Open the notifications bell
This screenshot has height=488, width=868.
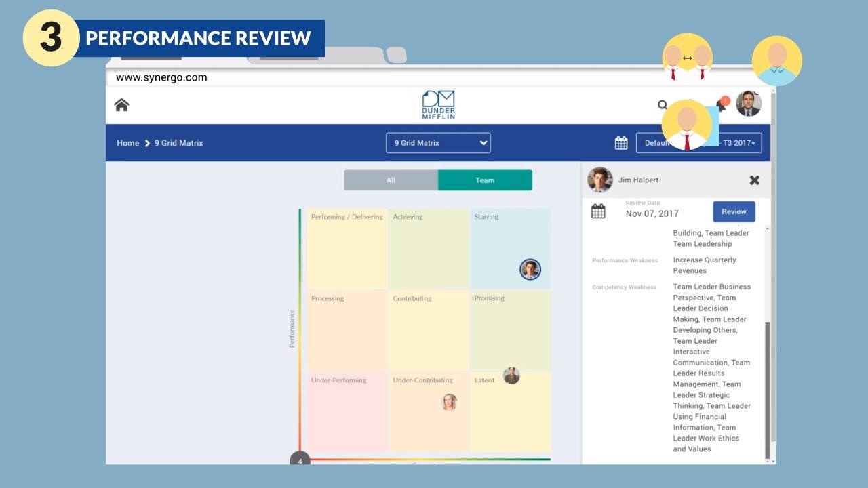click(x=721, y=104)
